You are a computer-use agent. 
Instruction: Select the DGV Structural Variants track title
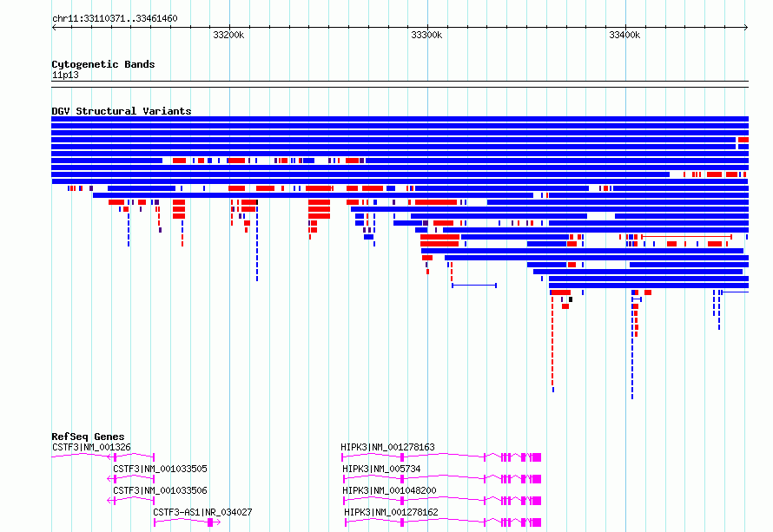(122, 111)
